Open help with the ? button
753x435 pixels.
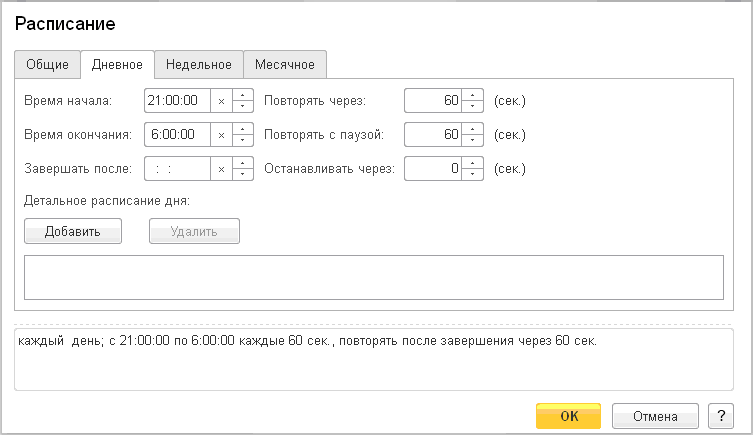pyautogui.click(x=720, y=416)
